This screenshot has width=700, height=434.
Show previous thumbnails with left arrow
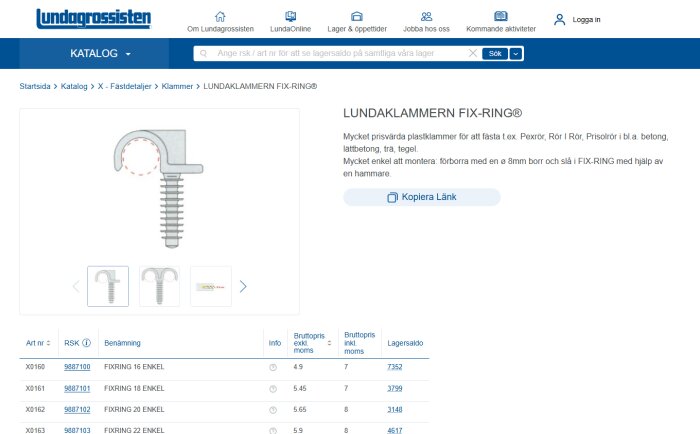[76, 286]
